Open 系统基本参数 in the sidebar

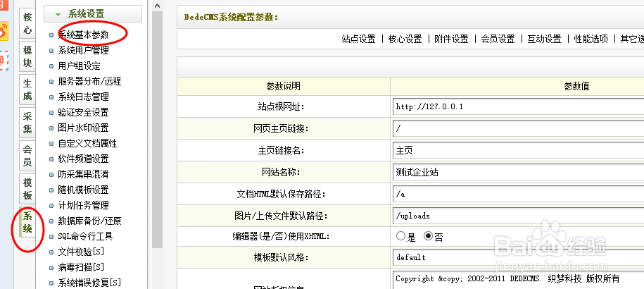(83, 35)
